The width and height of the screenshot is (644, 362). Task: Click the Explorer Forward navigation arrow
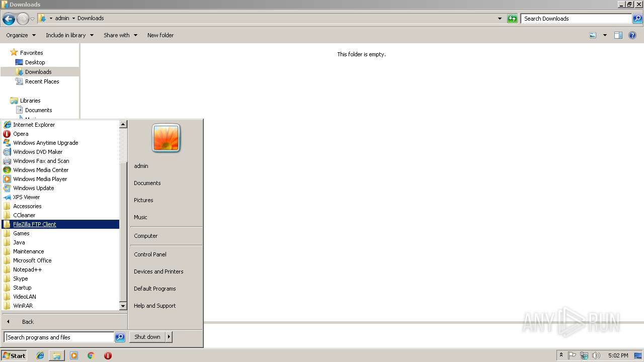(x=23, y=19)
